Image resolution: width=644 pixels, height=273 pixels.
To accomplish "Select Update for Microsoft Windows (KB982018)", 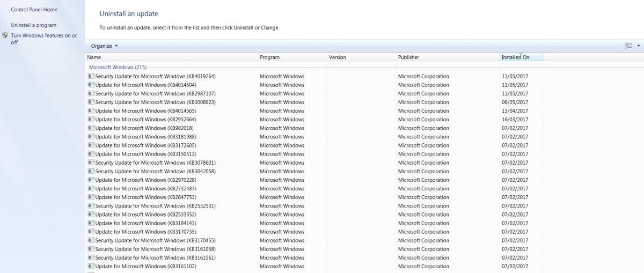I will pyautogui.click(x=144, y=128).
